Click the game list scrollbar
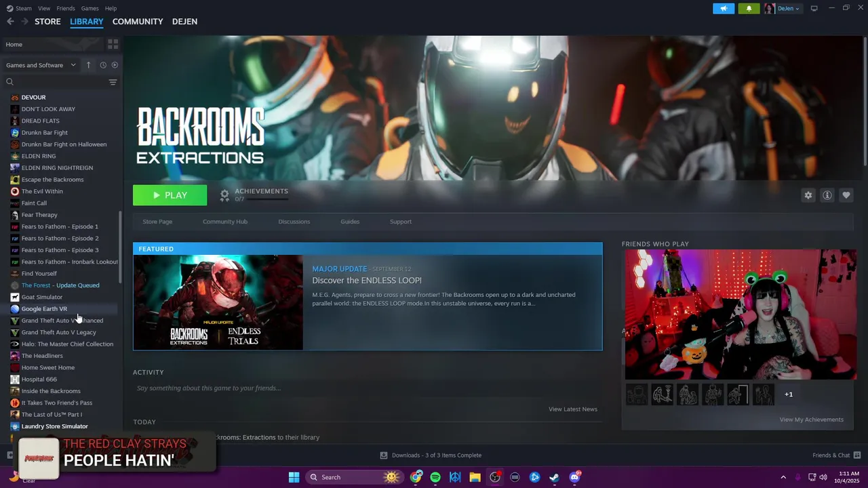The width and height of the screenshot is (868, 488). [121, 247]
